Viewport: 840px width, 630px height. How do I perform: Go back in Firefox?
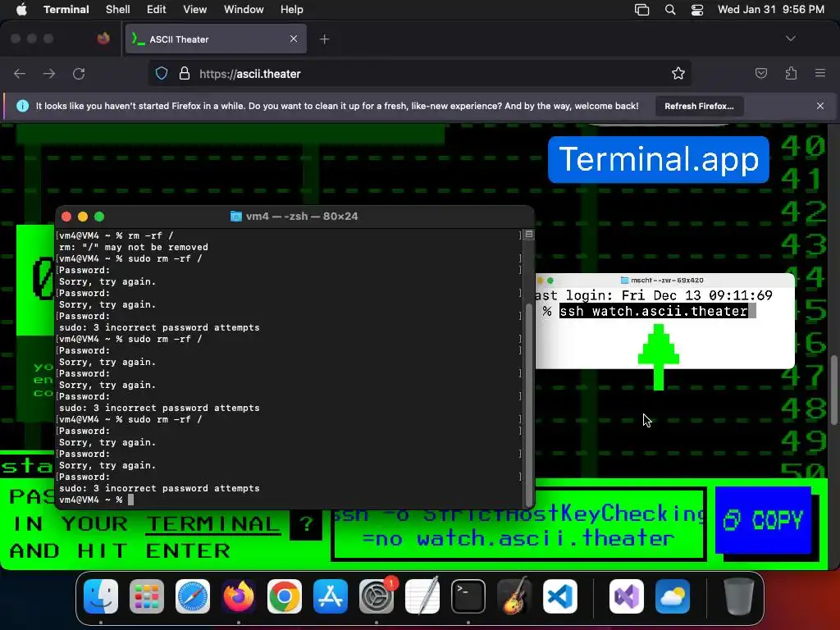(20, 74)
